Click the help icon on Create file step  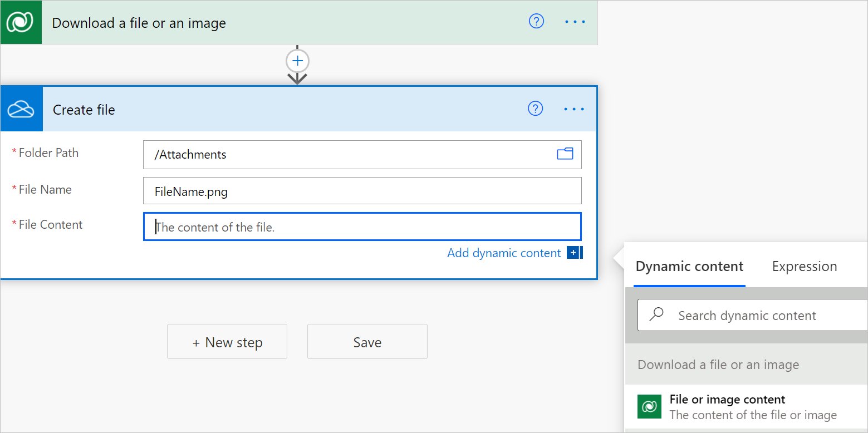point(535,109)
